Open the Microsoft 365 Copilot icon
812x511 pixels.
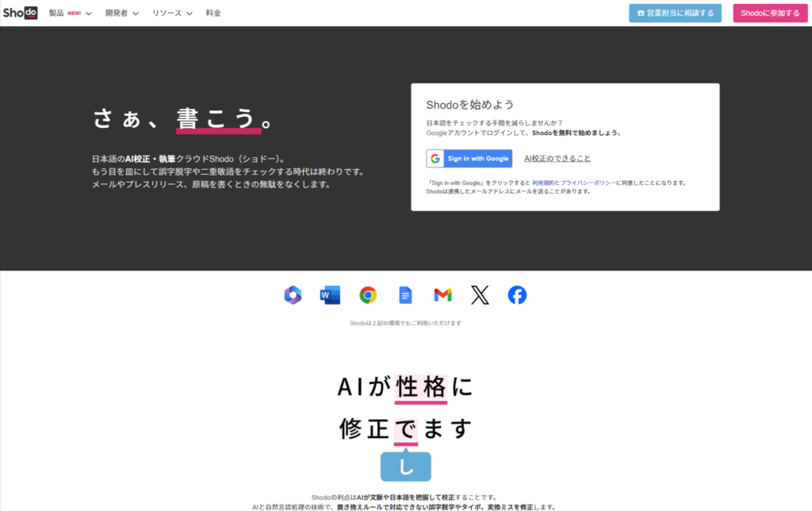[x=293, y=295]
